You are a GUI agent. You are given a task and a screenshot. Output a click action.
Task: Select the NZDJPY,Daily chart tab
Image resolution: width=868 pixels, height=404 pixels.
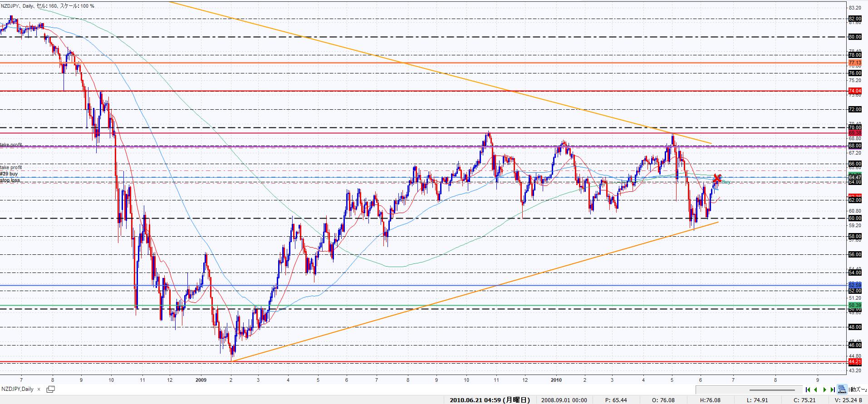click(x=18, y=389)
